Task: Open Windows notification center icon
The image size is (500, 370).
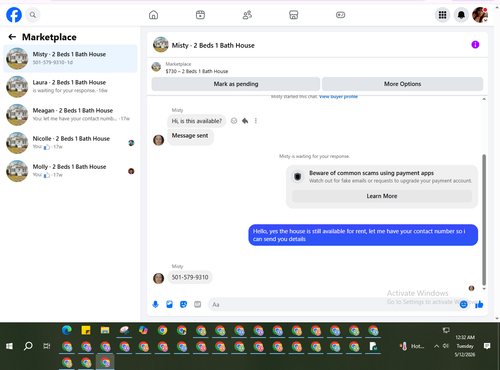Action: tap(487, 346)
